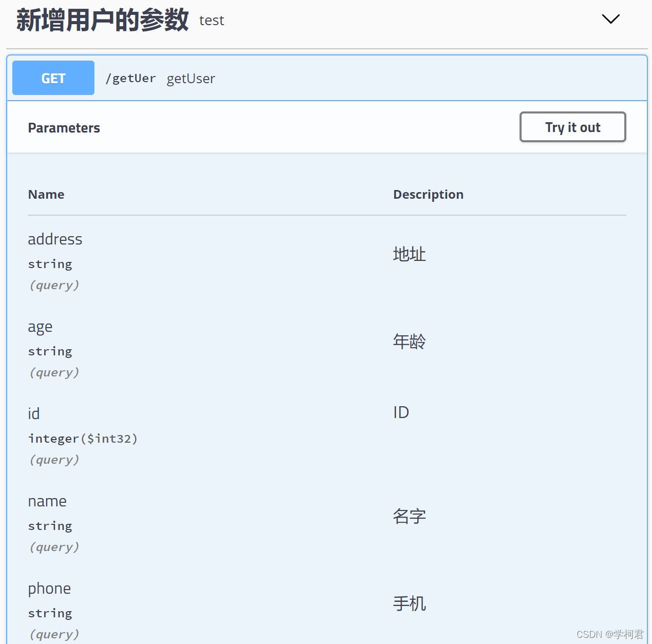Click the id parameter name

tap(34, 414)
